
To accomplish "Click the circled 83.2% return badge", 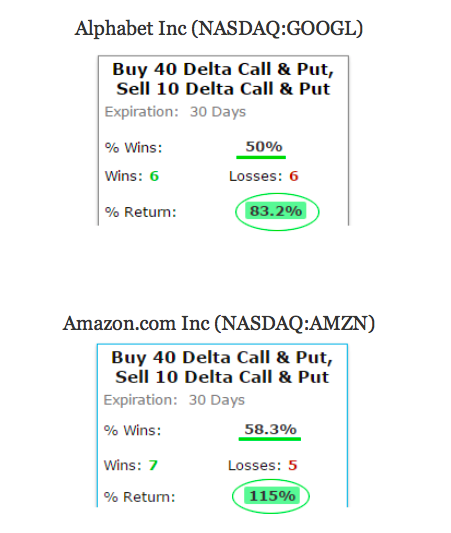I will point(276,211).
